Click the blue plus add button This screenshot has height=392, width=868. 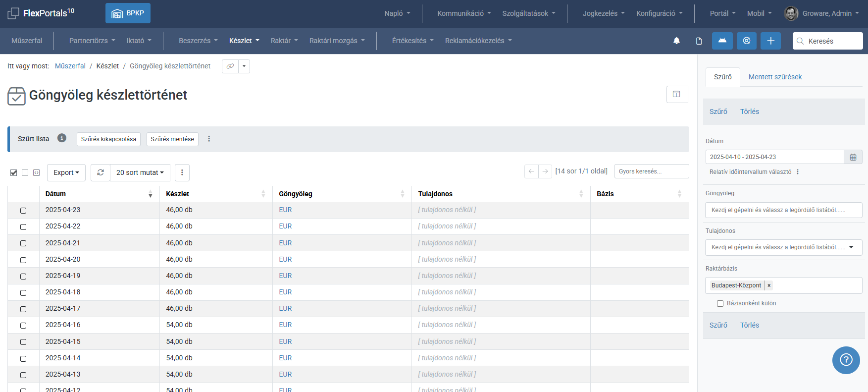[x=770, y=41]
